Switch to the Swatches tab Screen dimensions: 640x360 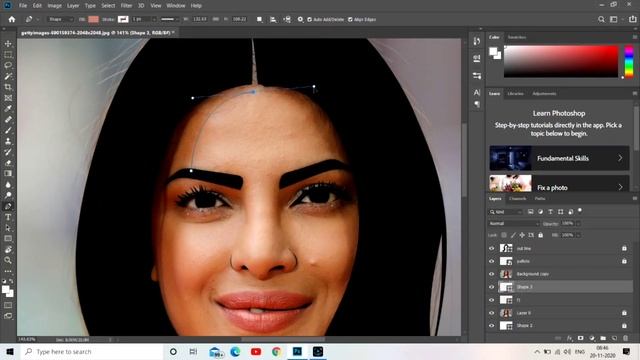pyautogui.click(x=517, y=37)
